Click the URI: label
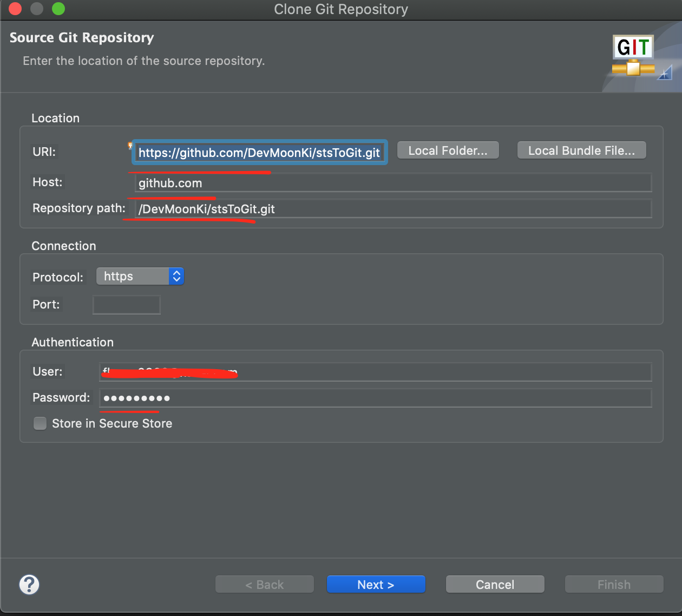Screen dimensions: 682x616 (44, 152)
